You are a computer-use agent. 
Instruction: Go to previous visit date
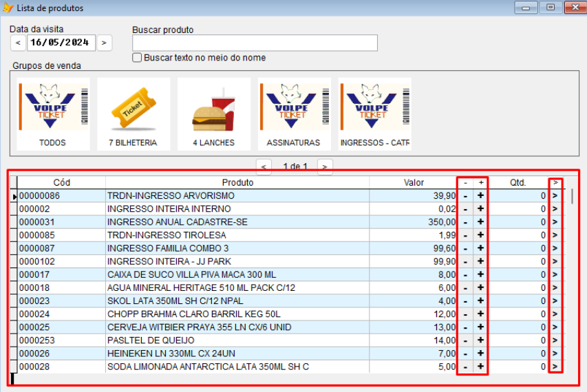point(18,43)
